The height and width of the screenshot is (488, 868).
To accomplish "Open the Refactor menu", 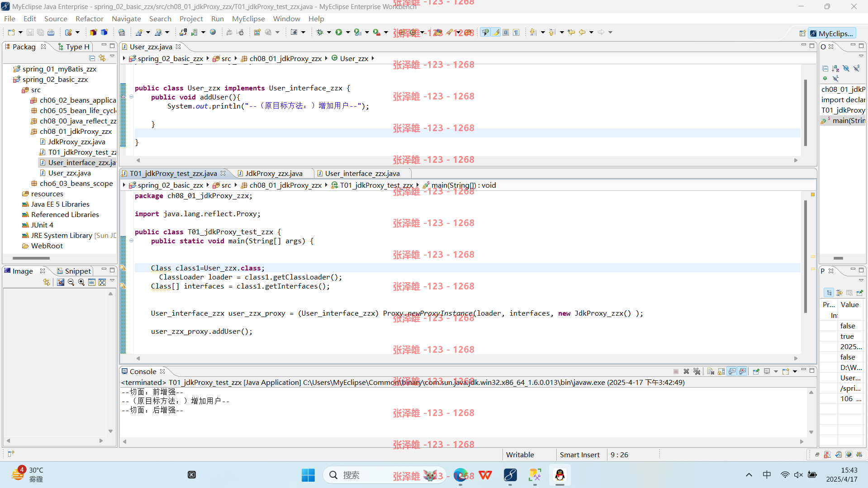I will pyautogui.click(x=89, y=19).
